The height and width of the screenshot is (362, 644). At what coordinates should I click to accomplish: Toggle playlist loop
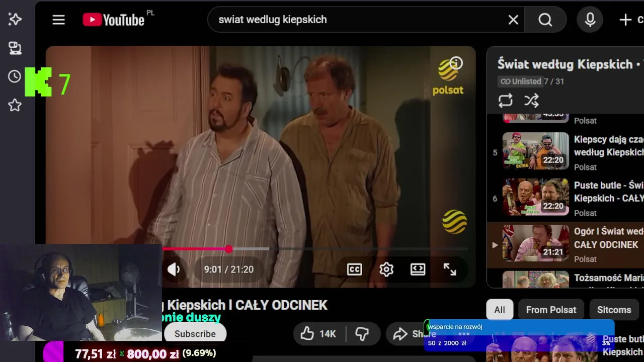tap(506, 101)
